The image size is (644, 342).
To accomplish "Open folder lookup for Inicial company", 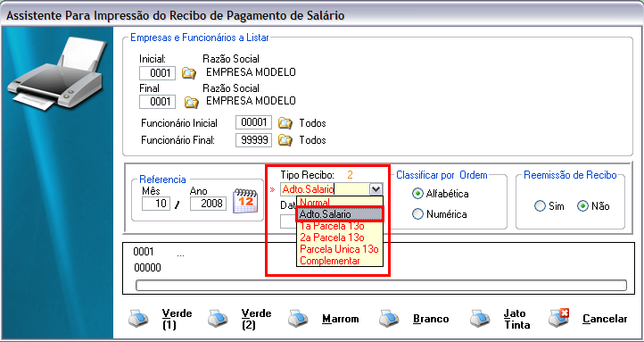I will (189, 73).
